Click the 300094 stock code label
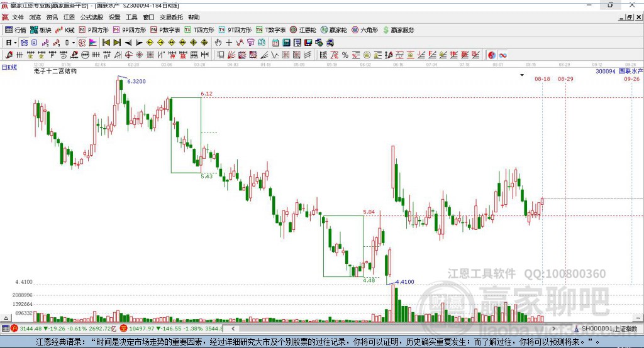 tap(606, 72)
